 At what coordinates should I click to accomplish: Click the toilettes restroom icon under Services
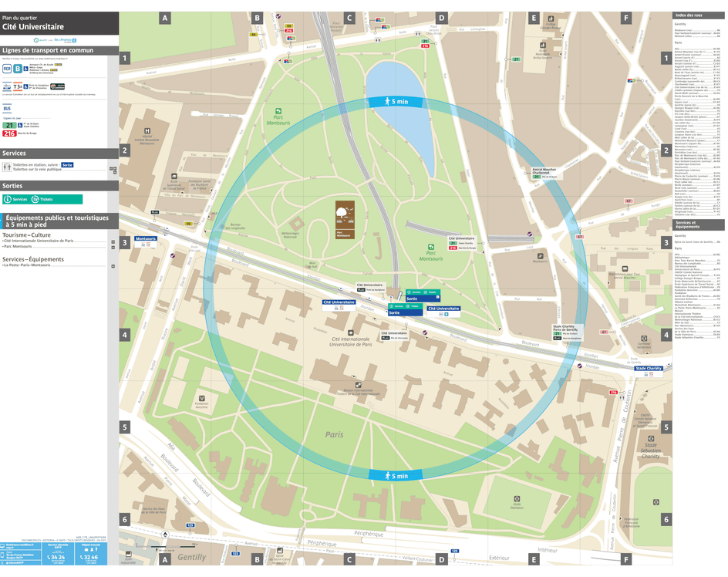[6, 167]
